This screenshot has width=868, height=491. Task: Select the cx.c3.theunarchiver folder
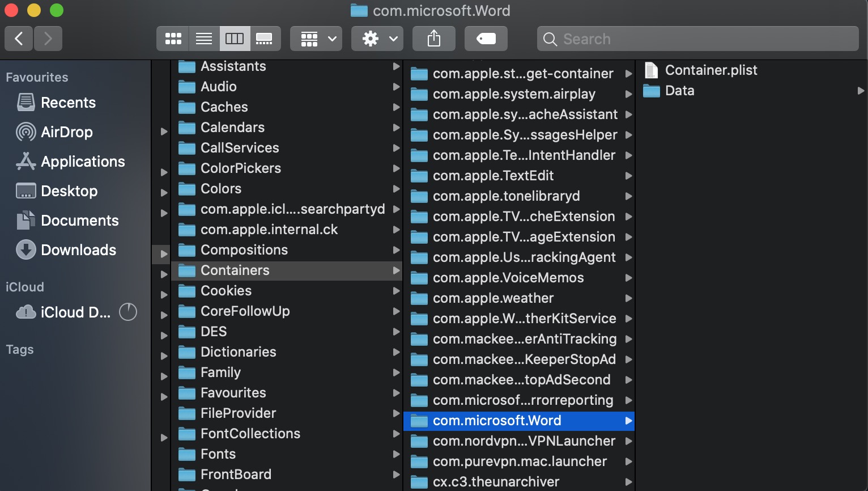(519, 482)
